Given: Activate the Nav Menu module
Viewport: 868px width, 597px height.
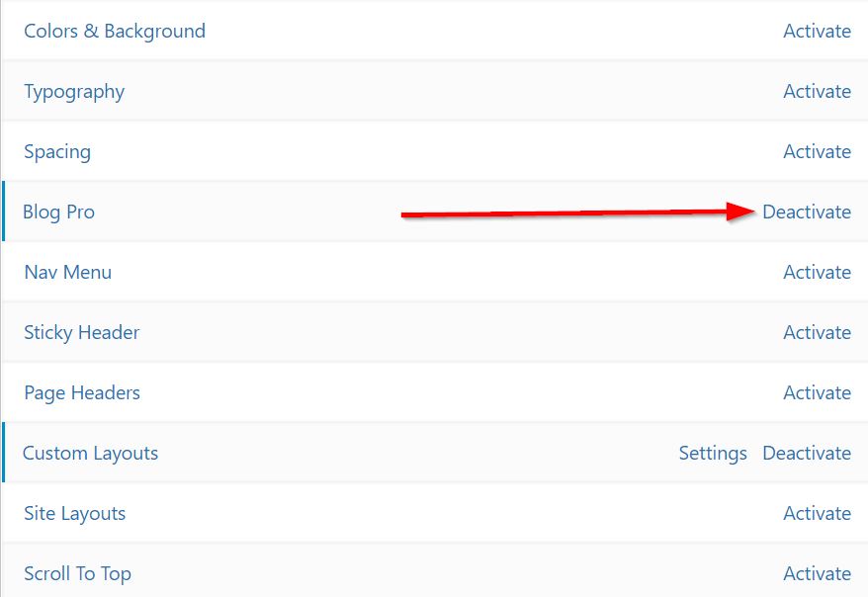Looking at the screenshot, I should [x=817, y=272].
